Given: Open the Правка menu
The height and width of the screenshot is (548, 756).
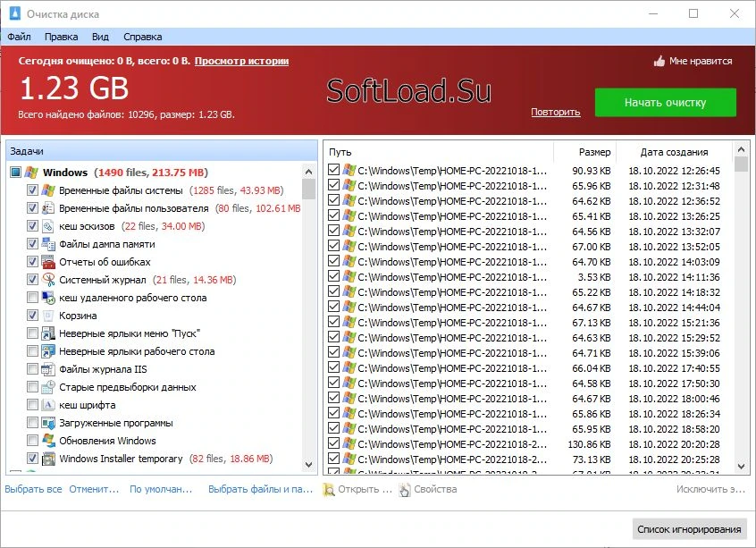Looking at the screenshot, I should (62, 37).
